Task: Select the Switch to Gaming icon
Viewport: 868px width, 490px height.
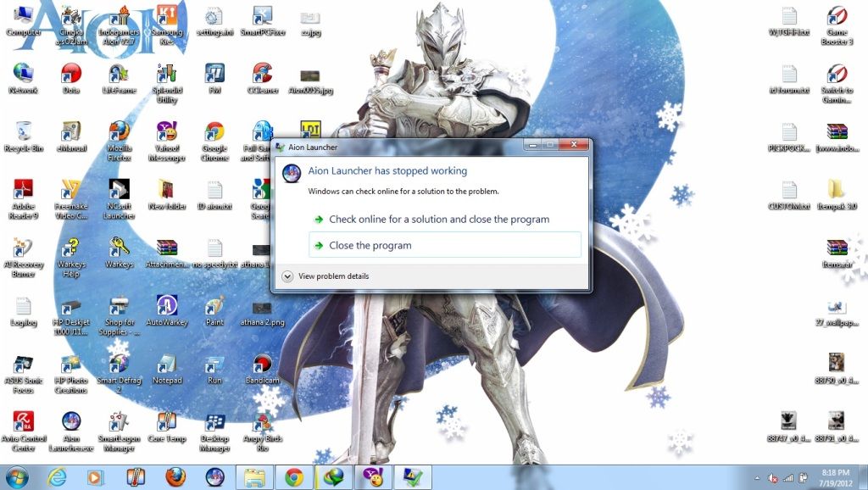Action: [837, 83]
